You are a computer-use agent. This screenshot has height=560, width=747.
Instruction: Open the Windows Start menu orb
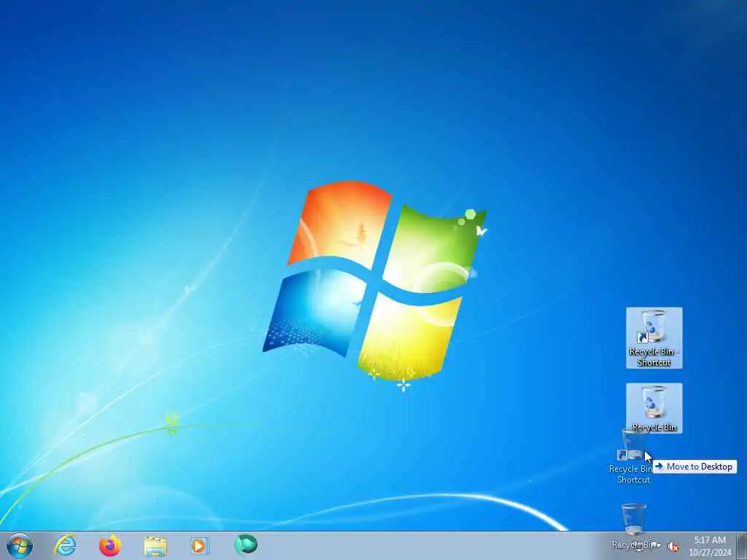[x=20, y=545]
